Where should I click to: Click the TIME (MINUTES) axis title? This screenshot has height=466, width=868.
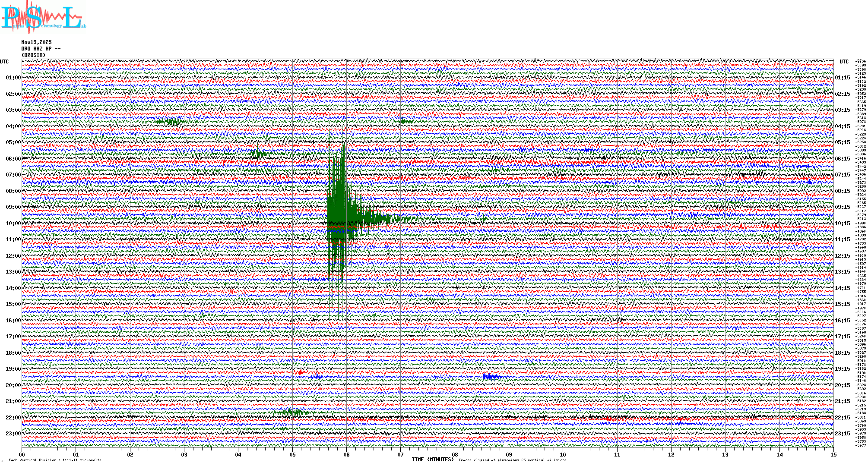[432, 460]
